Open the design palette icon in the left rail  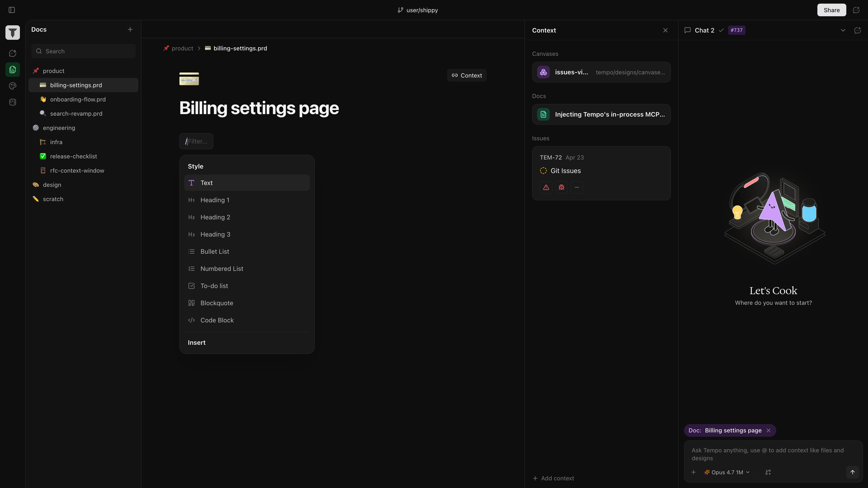click(13, 86)
